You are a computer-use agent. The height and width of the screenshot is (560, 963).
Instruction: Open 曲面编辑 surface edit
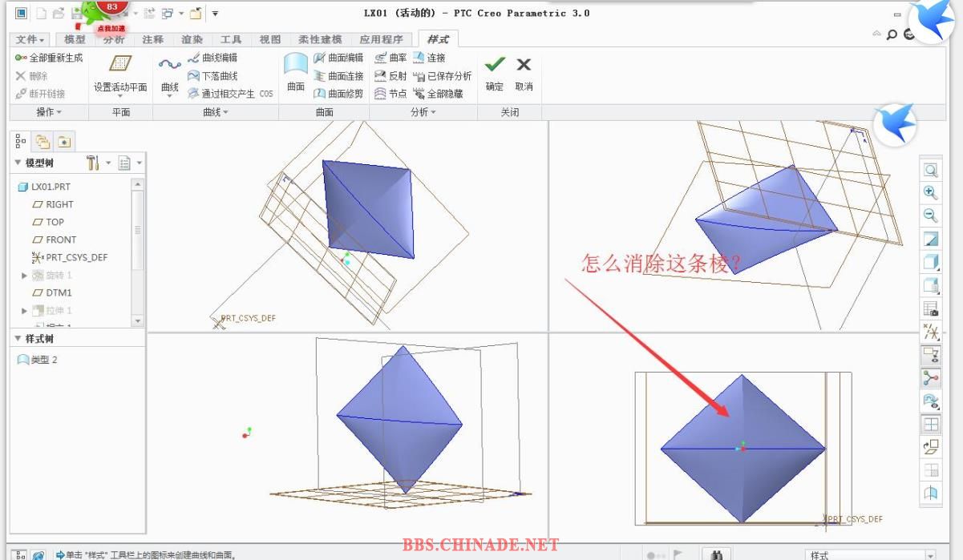point(338,58)
